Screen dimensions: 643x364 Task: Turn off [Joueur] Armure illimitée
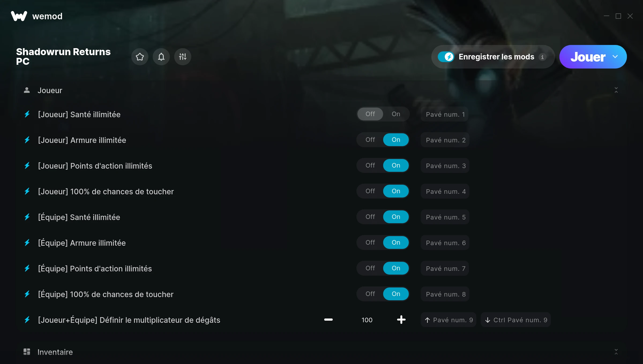coord(370,140)
